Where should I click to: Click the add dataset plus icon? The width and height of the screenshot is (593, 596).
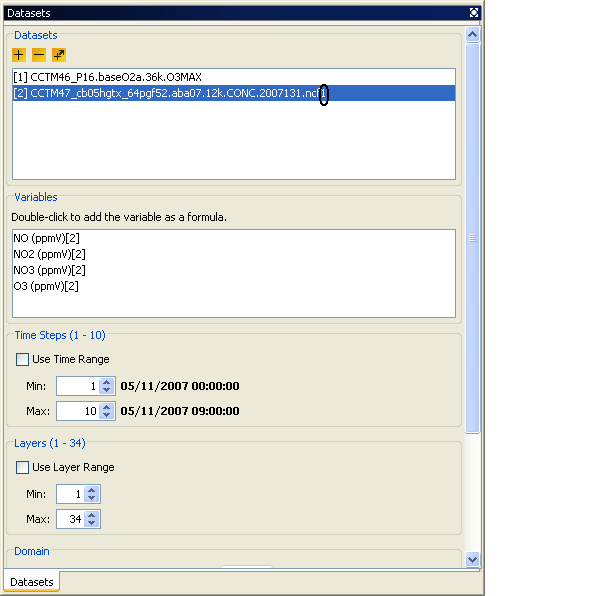pyautogui.click(x=19, y=55)
